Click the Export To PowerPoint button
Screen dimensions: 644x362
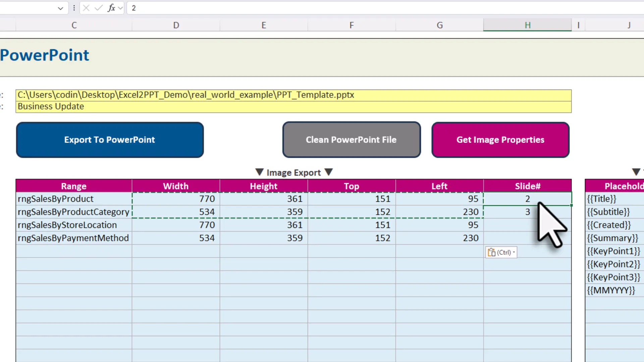tap(110, 140)
